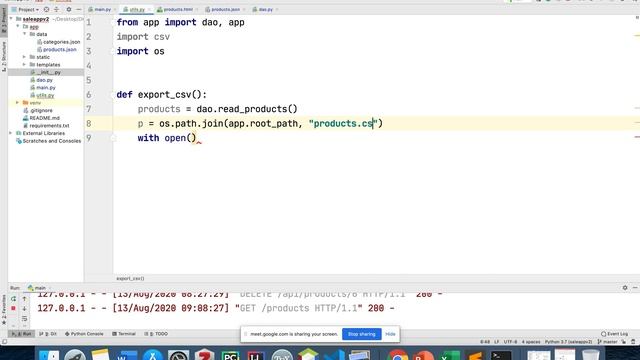Viewport: 640px width, 360px height.
Task: Open Chrome from the Dock
Action: [x=398, y=355]
